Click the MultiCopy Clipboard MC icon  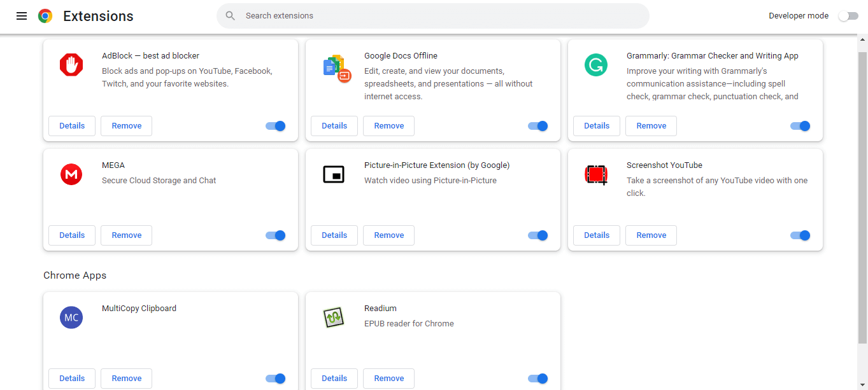pos(71,317)
